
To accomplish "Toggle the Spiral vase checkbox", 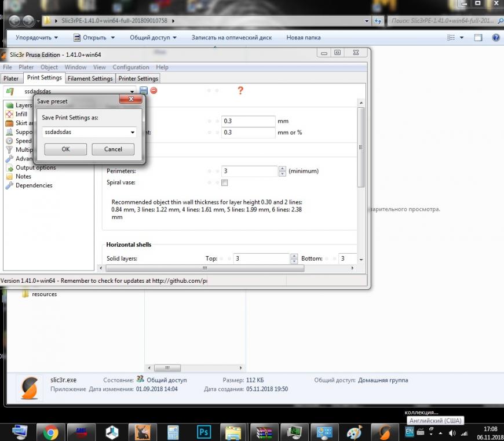I will (x=224, y=183).
